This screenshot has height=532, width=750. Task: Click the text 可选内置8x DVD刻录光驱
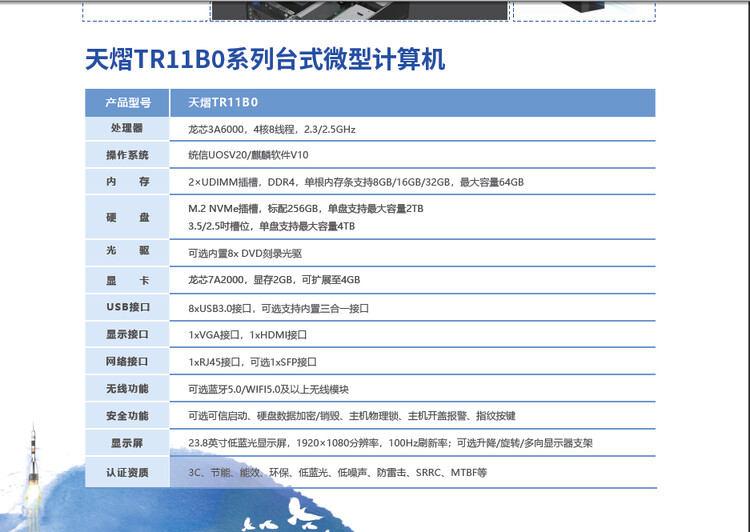click(x=245, y=254)
